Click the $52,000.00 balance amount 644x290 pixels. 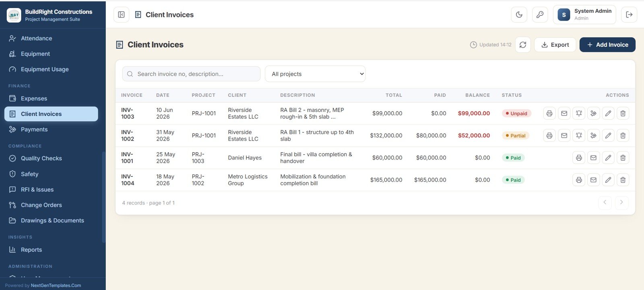[x=474, y=136]
